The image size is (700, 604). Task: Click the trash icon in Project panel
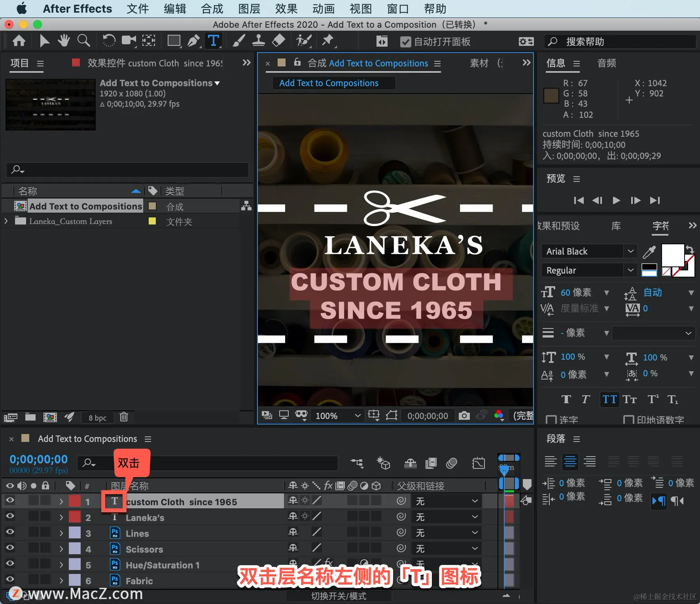(x=124, y=417)
